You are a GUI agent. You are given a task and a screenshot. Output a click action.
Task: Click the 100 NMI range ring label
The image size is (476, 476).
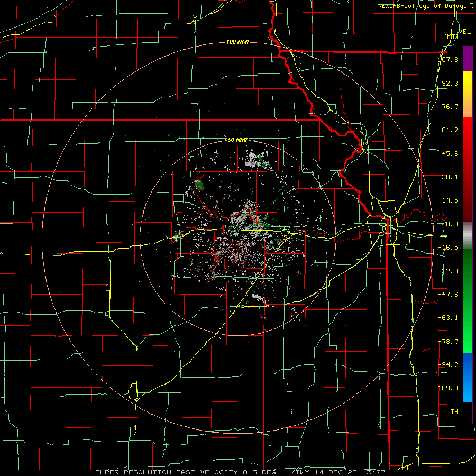[x=237, y=42]
